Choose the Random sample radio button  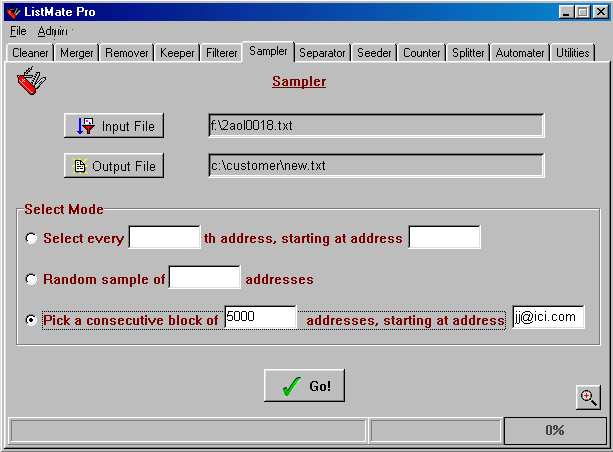[31, 280]
